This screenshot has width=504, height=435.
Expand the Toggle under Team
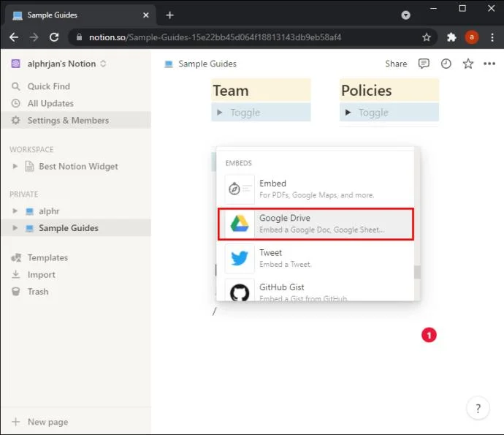pos(220,113)
